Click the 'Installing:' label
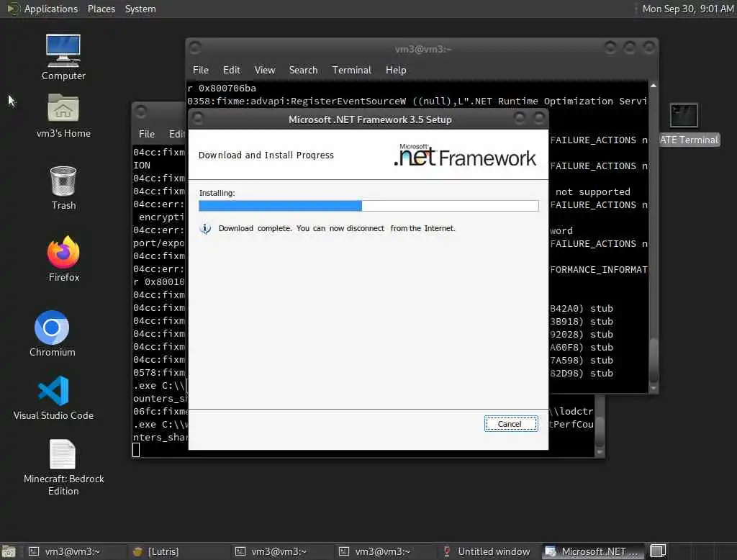Screen dimensions: 737x560 tap(217, 193)
